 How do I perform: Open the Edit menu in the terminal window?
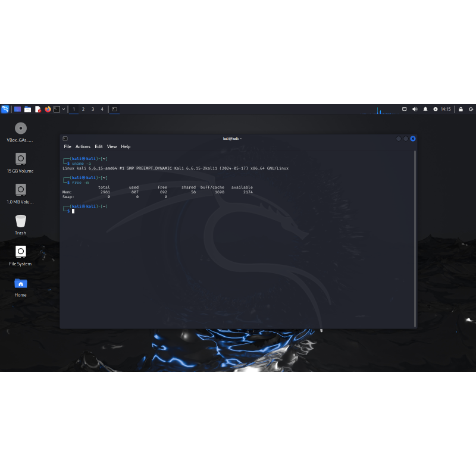(99, 146)
